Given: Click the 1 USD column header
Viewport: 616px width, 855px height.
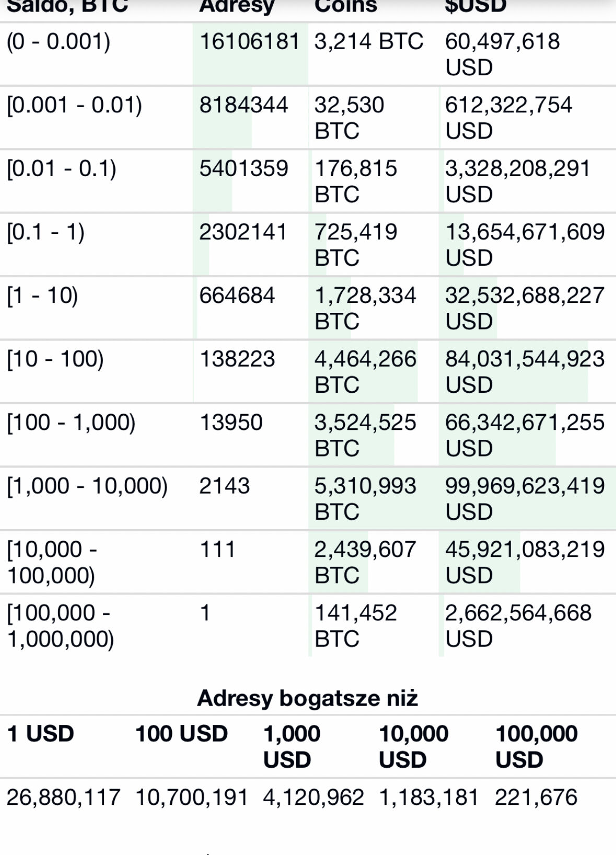Looking at the screenshot, I should point(40,734).
